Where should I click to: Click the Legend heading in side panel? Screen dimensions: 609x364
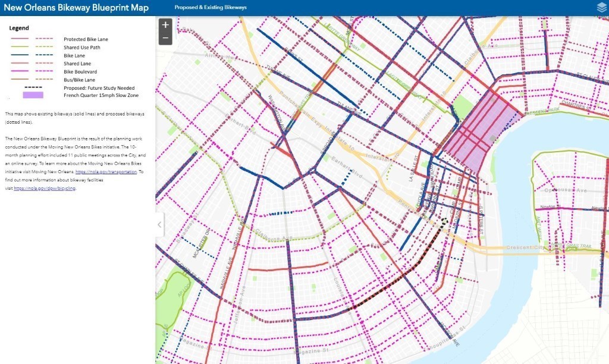point(19,28)
